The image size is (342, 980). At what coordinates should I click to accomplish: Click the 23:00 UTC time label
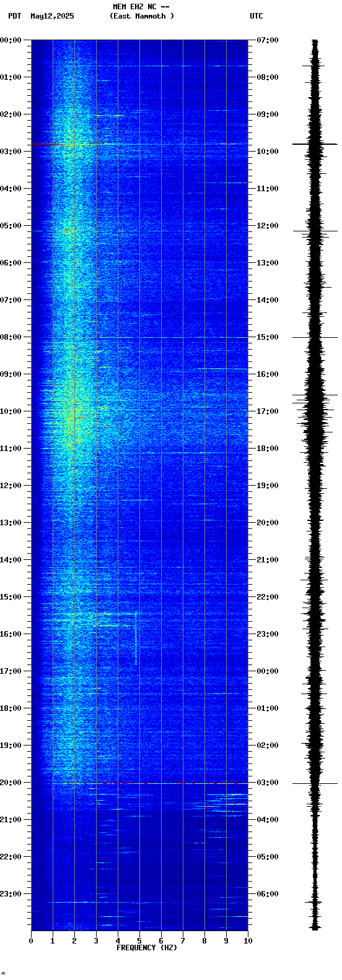click(268, 634)
